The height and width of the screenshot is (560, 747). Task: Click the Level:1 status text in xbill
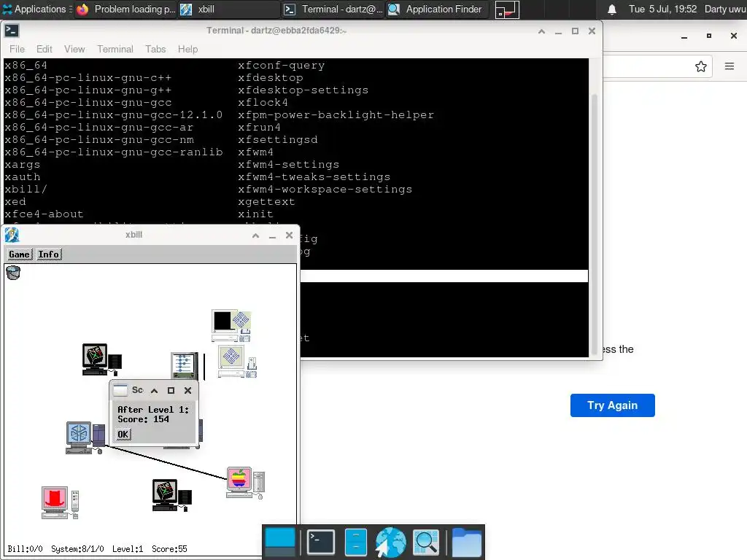[128, 549]
